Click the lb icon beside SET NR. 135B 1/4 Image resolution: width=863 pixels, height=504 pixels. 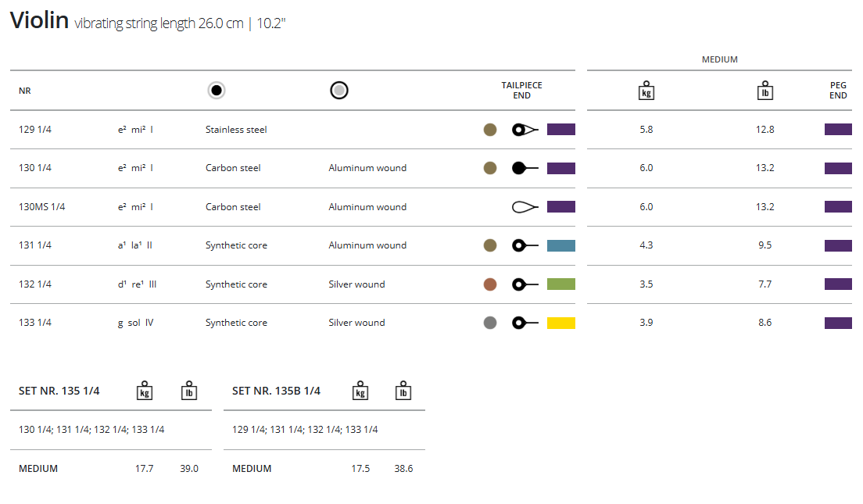point(403,391)
